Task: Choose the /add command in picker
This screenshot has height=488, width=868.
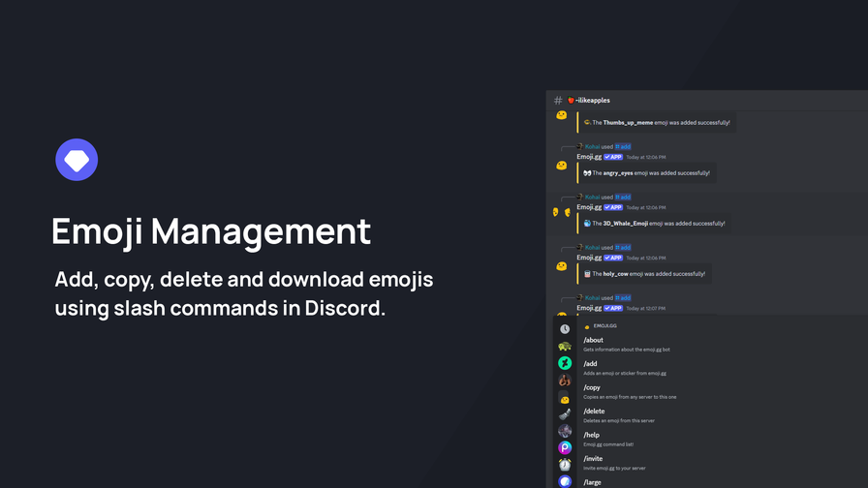Action: [x=590, y=364]
